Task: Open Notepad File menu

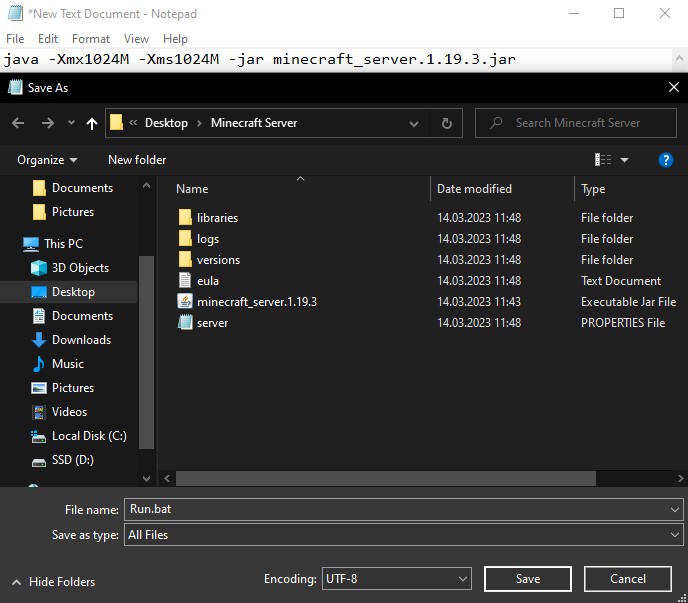Action: click(15, 39)
